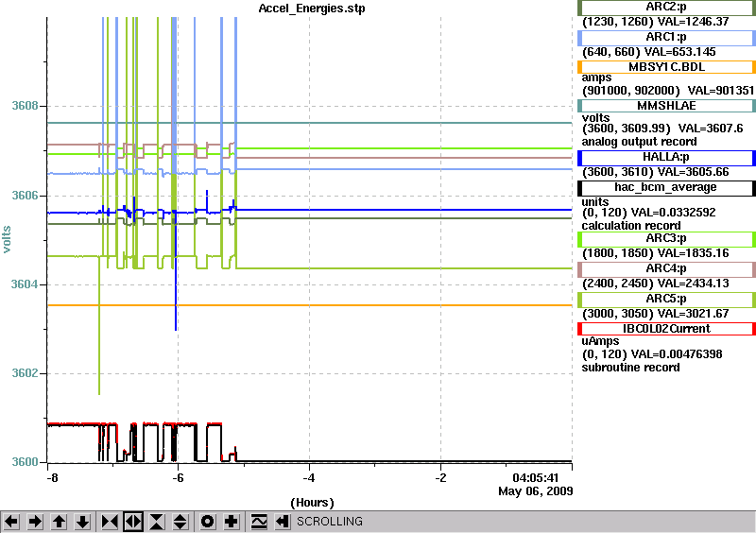Click the value text VAL=0.00476398
756x533 pixels.
pos(677,354)
